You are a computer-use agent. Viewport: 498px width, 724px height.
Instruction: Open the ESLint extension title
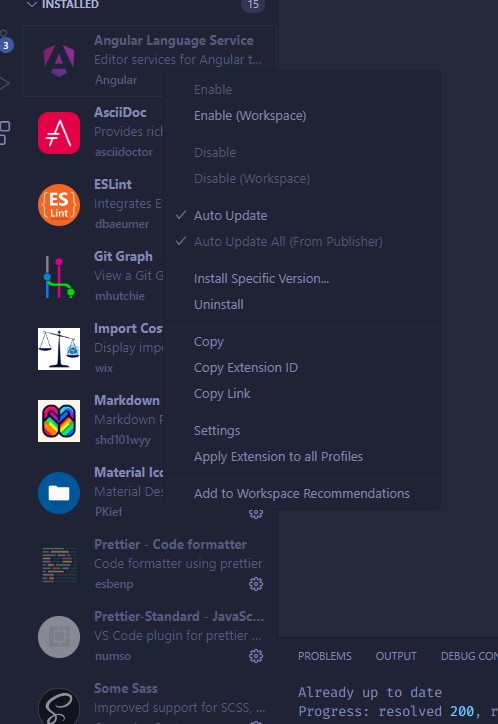[x=113, y=184]
